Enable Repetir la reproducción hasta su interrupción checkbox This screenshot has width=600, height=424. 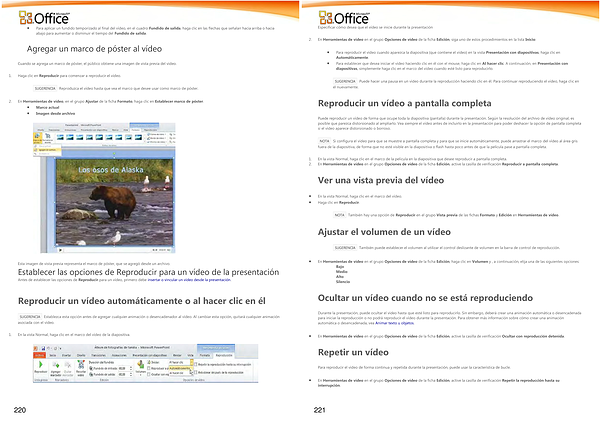[x=196, y=364]
